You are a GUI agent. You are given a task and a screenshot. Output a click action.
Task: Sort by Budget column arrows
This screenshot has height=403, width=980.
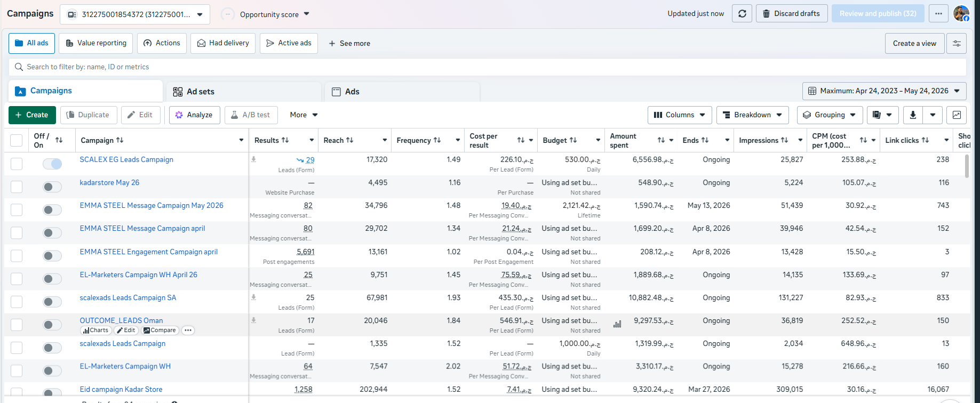click(x=573, y=140)
